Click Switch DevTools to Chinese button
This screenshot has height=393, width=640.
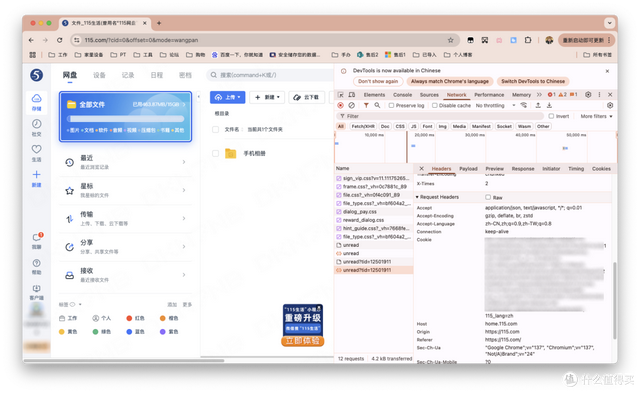533,81
